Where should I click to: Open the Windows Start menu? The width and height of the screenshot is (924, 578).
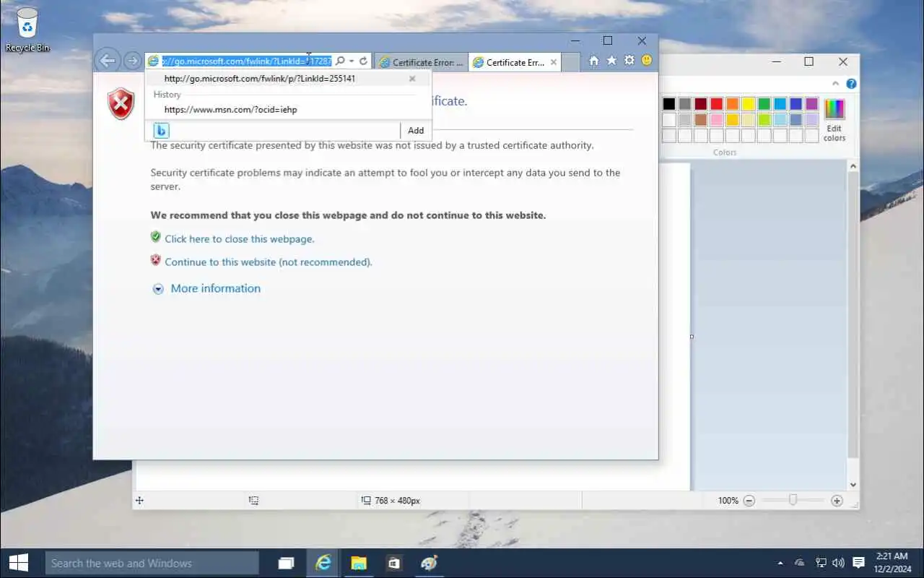pos(18,563)
